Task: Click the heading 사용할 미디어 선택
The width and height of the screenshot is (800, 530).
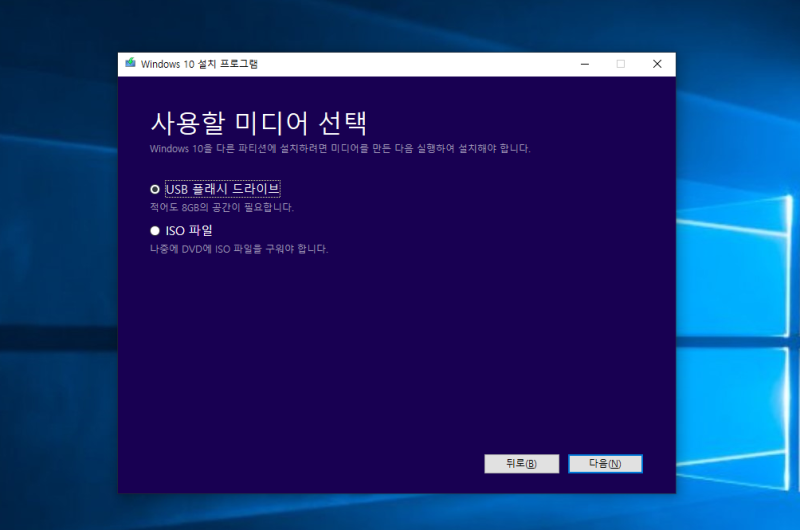Action: tap(259, 123)
